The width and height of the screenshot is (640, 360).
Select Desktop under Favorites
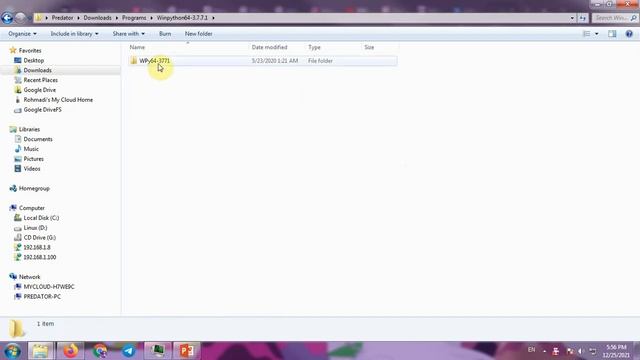pos(33,60)
